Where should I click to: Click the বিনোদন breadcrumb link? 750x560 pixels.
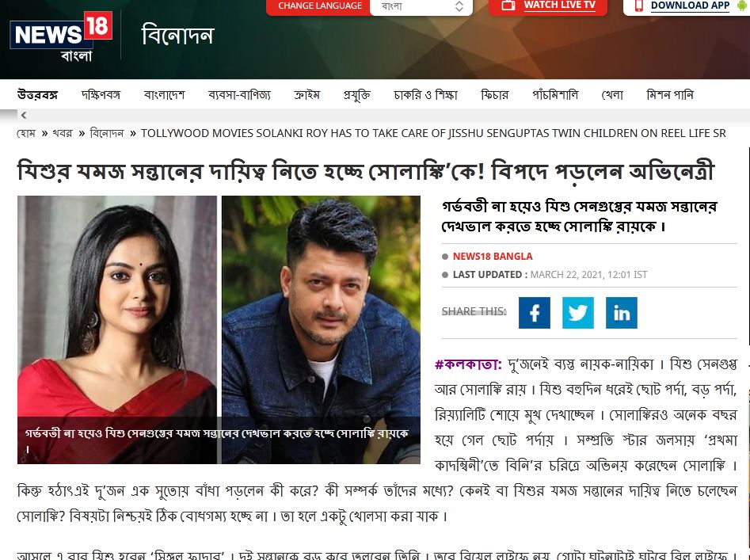click(x=107, y=133)
